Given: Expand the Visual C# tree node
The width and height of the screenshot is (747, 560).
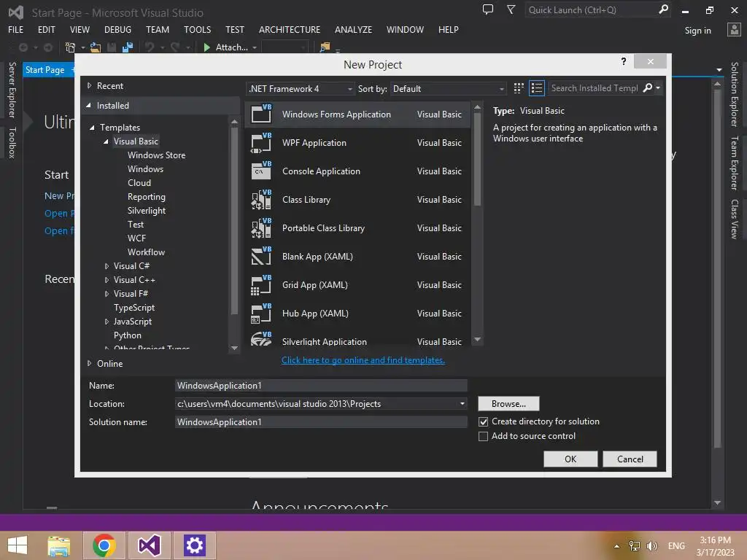Looking at the screenshot, I should (x=107, y=266).
